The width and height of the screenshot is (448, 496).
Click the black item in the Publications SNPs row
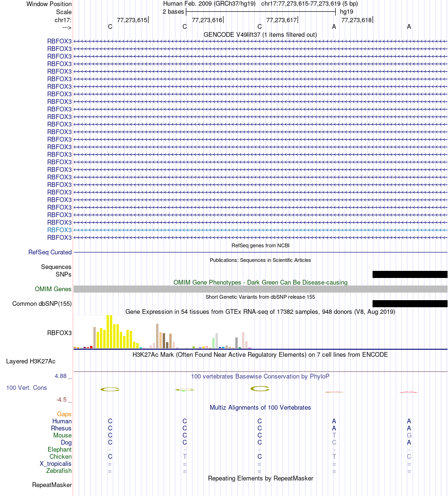[410, 274]
